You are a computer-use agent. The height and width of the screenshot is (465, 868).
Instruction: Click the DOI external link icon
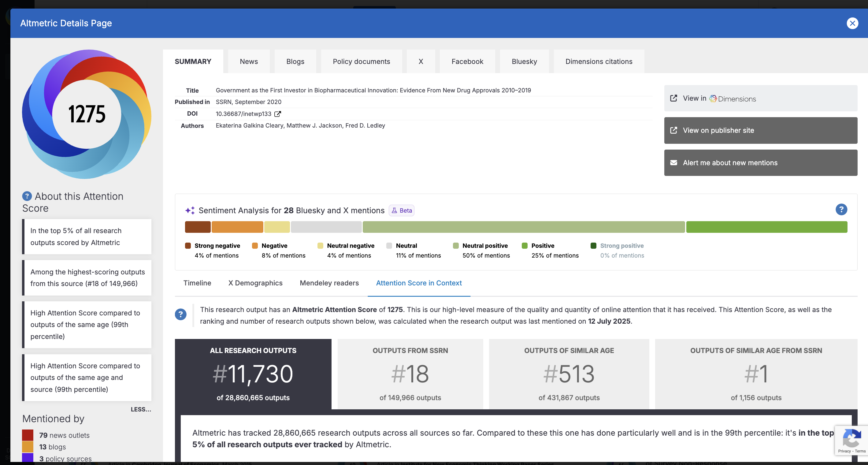277,114
